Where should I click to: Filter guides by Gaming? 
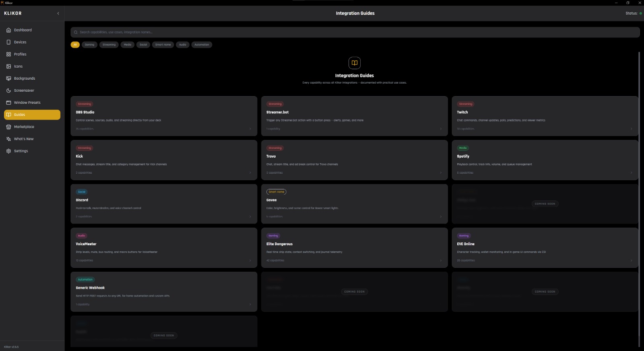tap(89, 45)
